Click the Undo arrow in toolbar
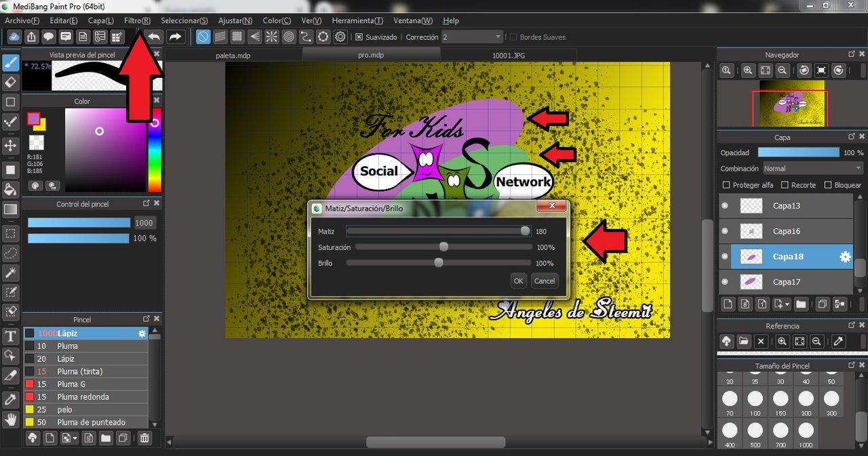The height and width of the screenshot is (456, 868). pyautogui.click(x=155, y=37)
